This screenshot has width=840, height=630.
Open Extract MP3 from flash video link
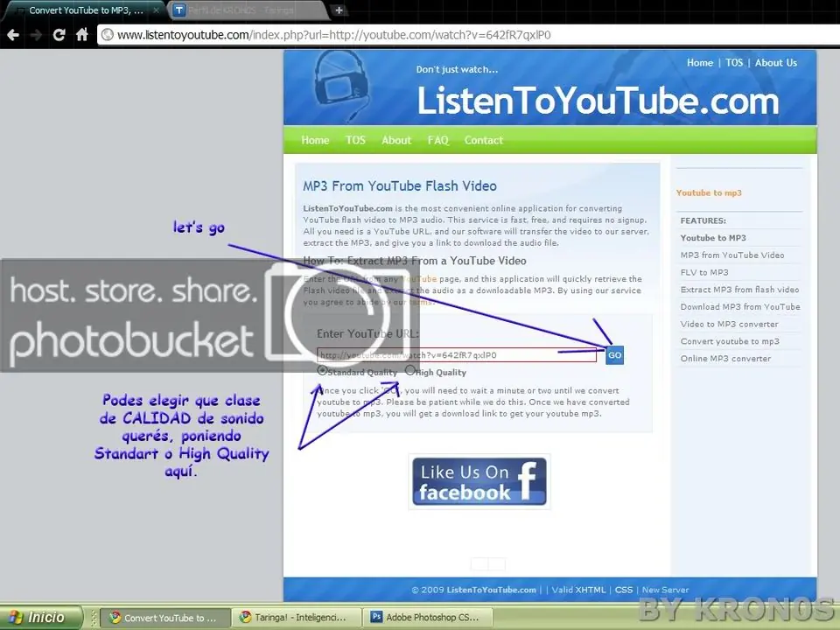click(x=740, y=290)
